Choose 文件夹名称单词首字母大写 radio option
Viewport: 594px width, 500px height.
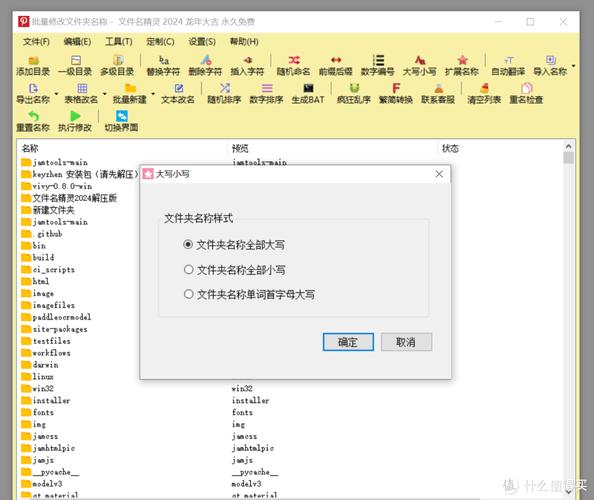click(188, 294)
